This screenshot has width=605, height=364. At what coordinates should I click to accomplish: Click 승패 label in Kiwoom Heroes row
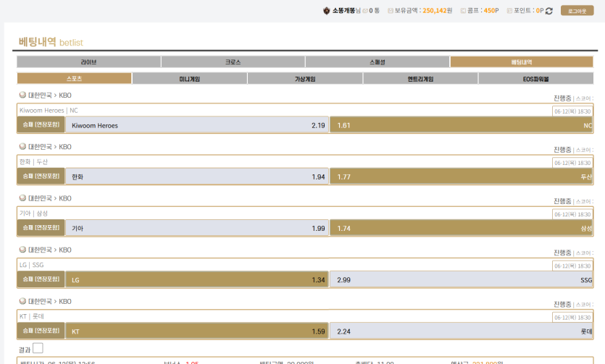pyautogui.click(x=41, y=124)
